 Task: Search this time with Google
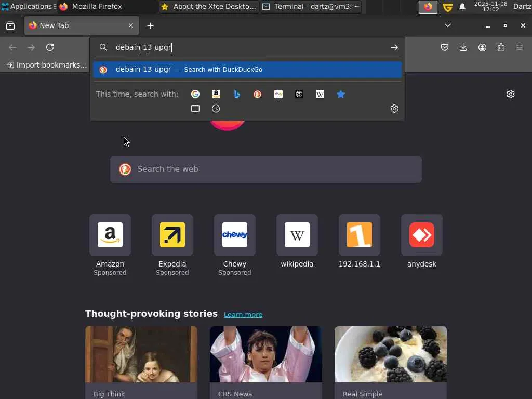[x=195, y=94]
